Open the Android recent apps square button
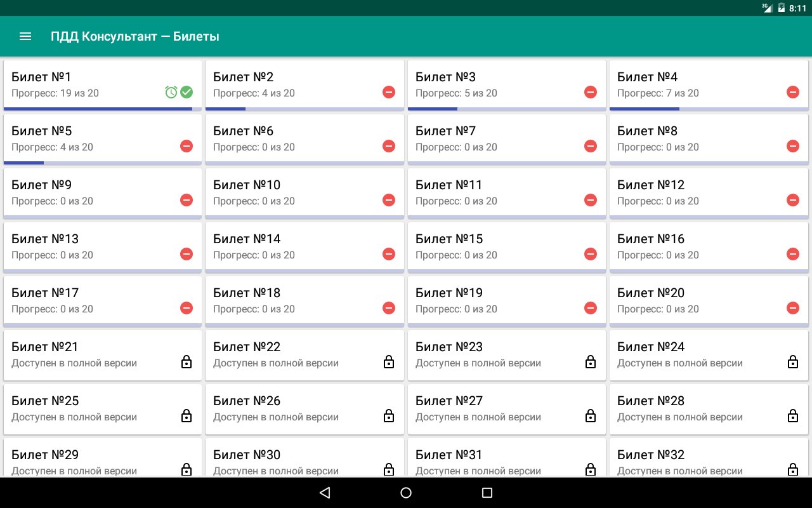The width and height of the screenshot is (812, 508). pos(487,493)
